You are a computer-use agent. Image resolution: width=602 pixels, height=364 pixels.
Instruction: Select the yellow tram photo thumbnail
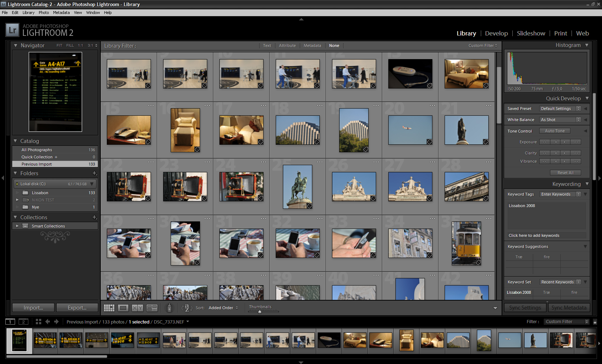466,243
